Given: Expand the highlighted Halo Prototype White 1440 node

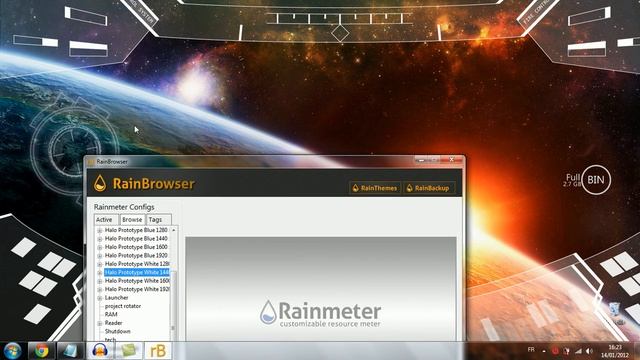Looking at the screenshot, I should 100,273.
